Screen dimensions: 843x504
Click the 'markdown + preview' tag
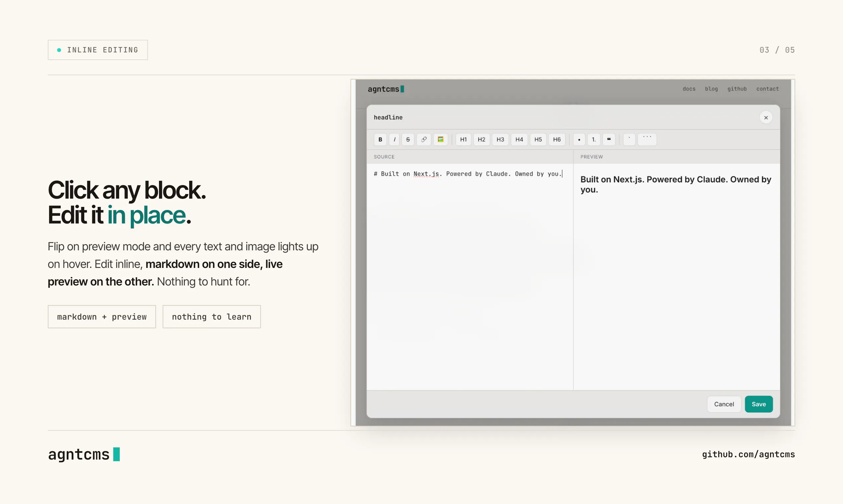pos(102,317)
